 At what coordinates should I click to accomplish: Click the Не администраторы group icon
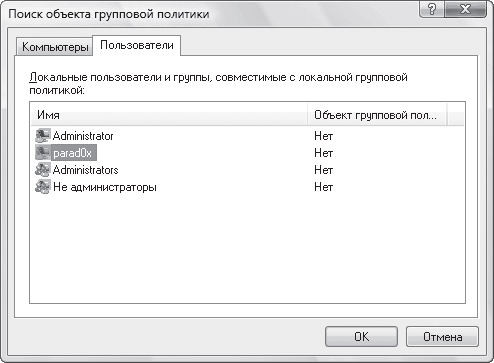43,187
